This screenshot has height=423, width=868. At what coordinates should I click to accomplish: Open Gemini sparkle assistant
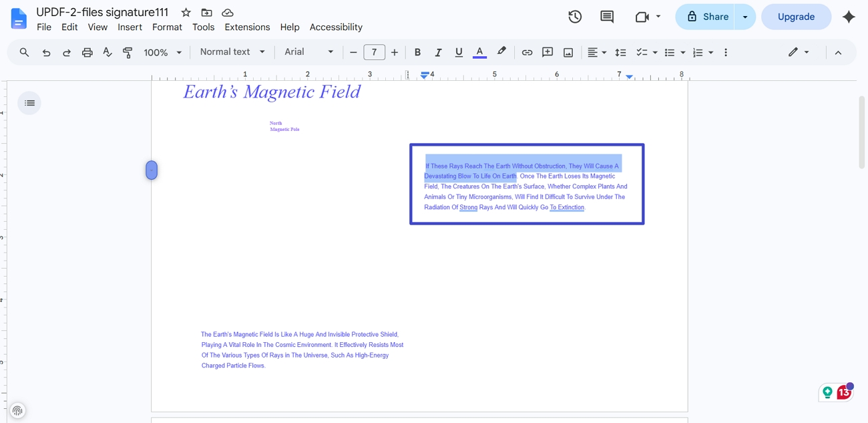point(849,17)
